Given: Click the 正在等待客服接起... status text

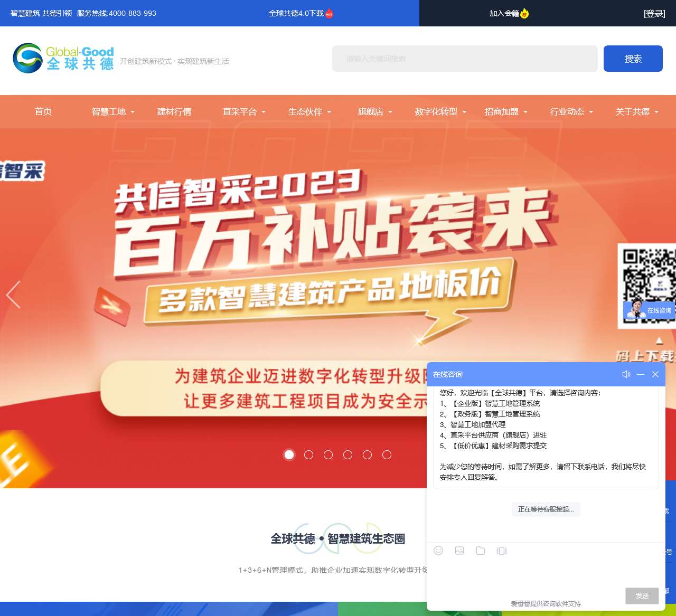Looking at the screenshot, I should 546,509.
